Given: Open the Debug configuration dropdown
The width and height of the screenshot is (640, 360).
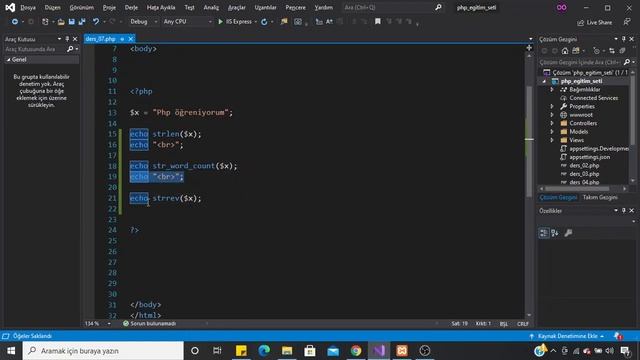Looking at the screenshot, I should click(143, 22).
